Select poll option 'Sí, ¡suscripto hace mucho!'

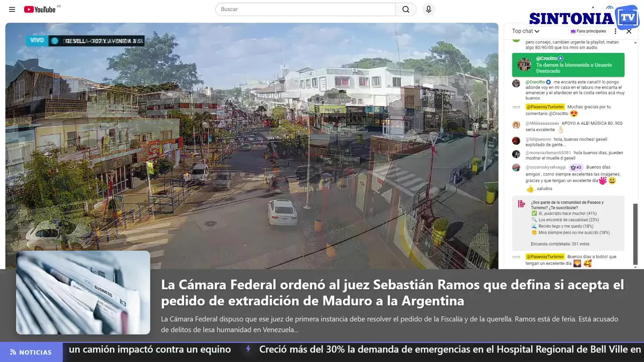point(564,213)
